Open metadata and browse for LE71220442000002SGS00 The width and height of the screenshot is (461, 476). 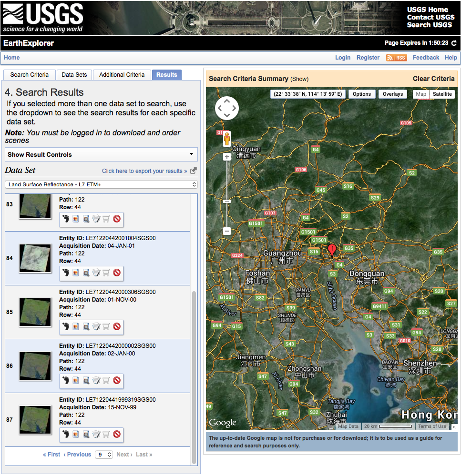86,380
